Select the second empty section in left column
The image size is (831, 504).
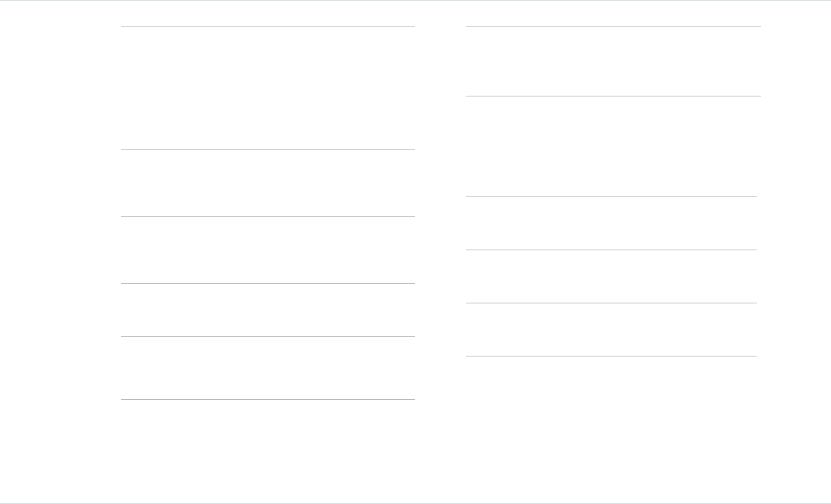tap(268, 182)
